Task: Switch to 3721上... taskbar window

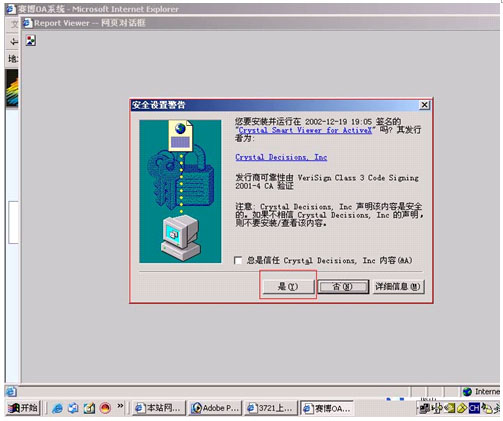Action: point(271,408)
